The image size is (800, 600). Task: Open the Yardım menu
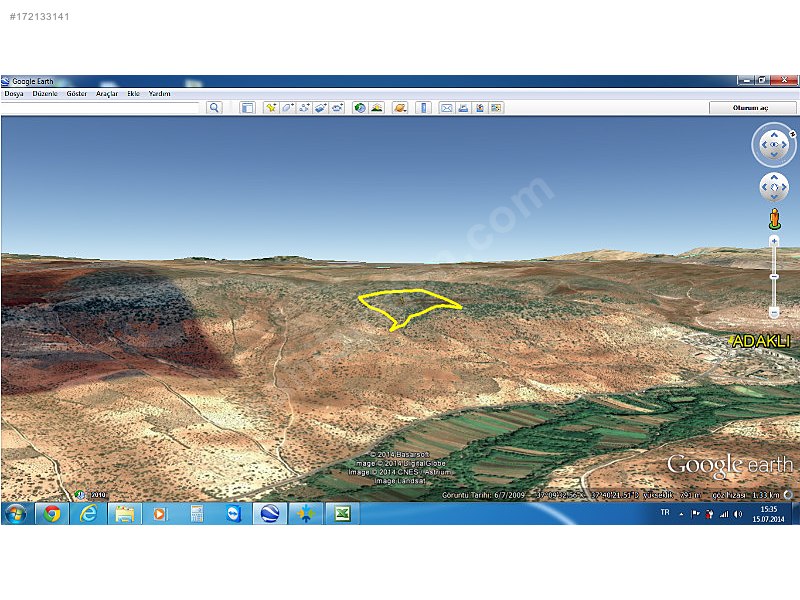click(x=159, y=94)
